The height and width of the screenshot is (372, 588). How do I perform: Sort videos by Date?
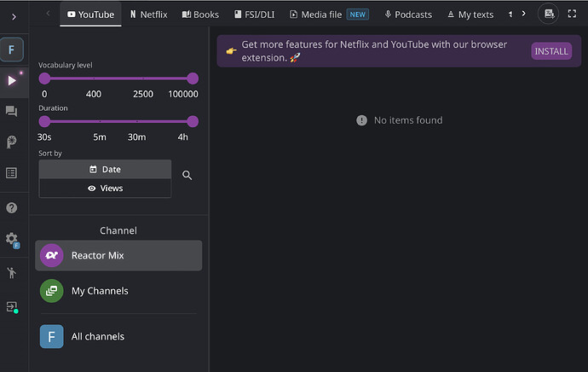[105, 169]
